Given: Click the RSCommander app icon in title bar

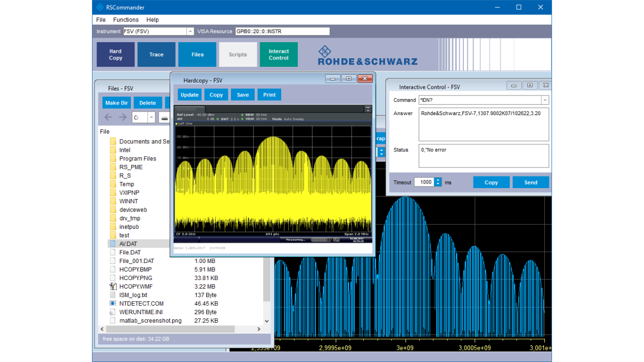Looking at the screenshot, I should coord(100,7).
